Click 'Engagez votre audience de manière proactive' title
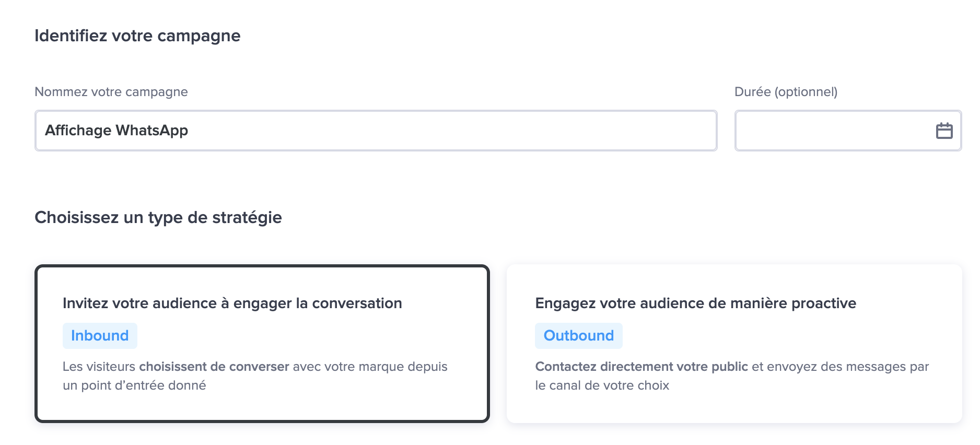The image size is (980, 445). (x=696, y=303)
